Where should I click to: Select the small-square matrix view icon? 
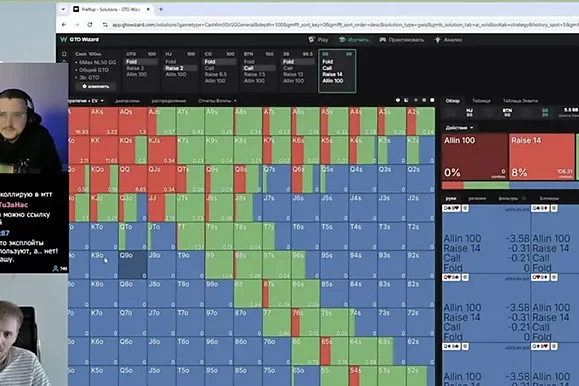coord(424,100)
